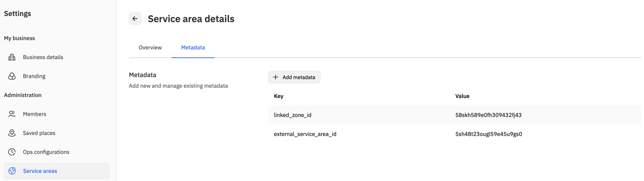Image resolution: width=644 pixels, height=181 pixels.
Task: Click the Saved places pin icon
Action: pos(12,133)
